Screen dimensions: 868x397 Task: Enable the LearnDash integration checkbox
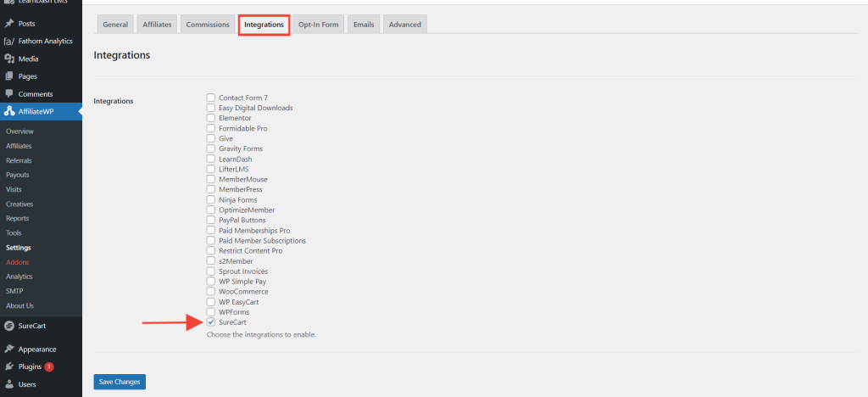click(211, 159)
